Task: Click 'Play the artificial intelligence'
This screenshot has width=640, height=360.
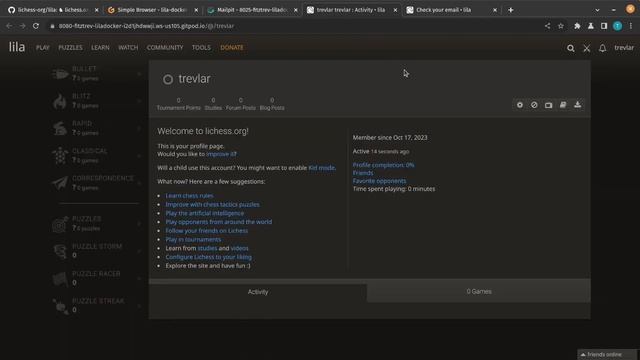Action: pos(204,213)
